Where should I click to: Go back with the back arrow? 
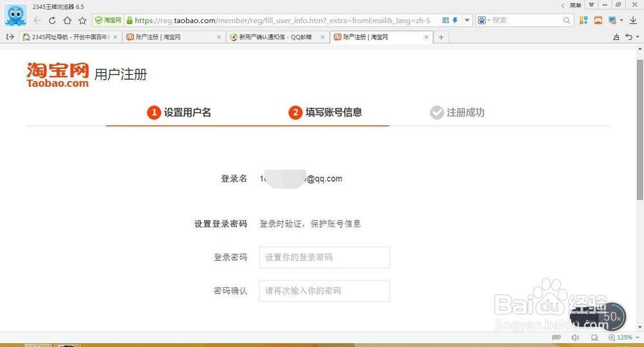click(37, 20)
